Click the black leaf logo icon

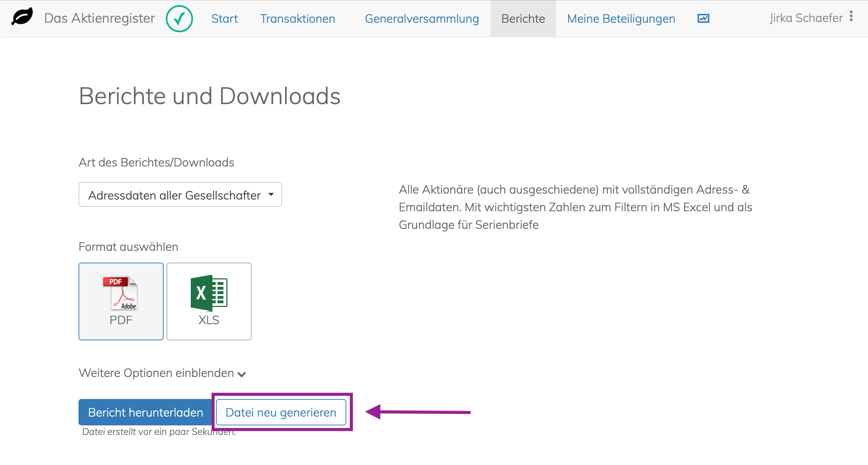22,17
